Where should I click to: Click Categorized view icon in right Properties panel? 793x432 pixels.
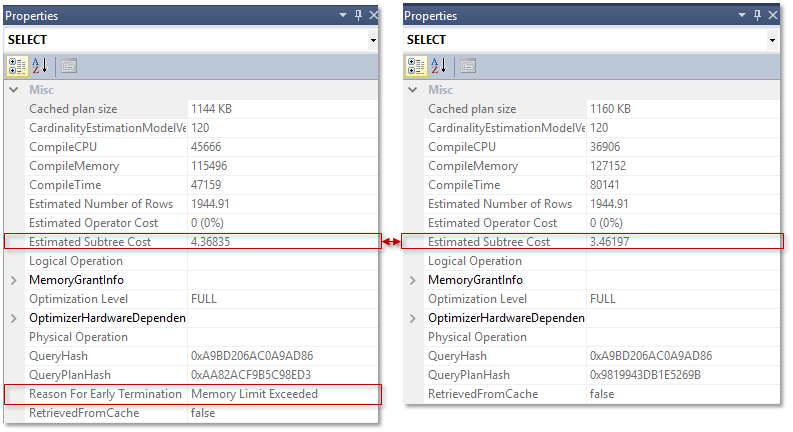(x=416, y=66)
